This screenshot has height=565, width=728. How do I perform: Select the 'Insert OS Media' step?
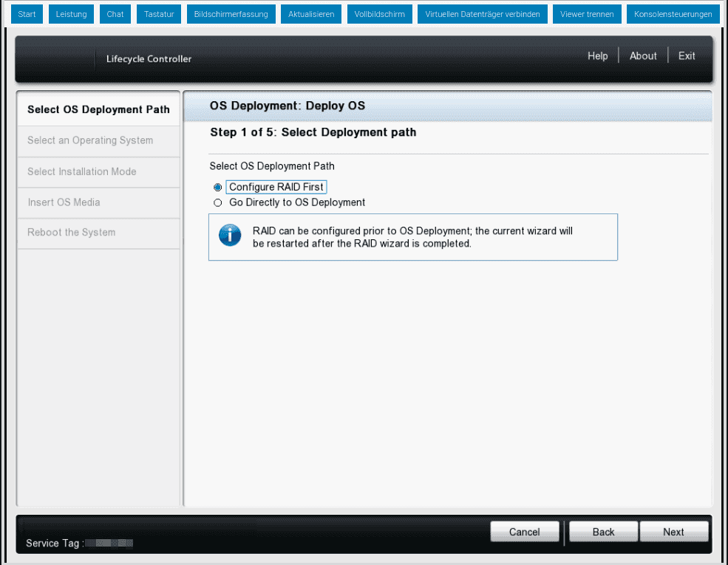coord(98,202)
